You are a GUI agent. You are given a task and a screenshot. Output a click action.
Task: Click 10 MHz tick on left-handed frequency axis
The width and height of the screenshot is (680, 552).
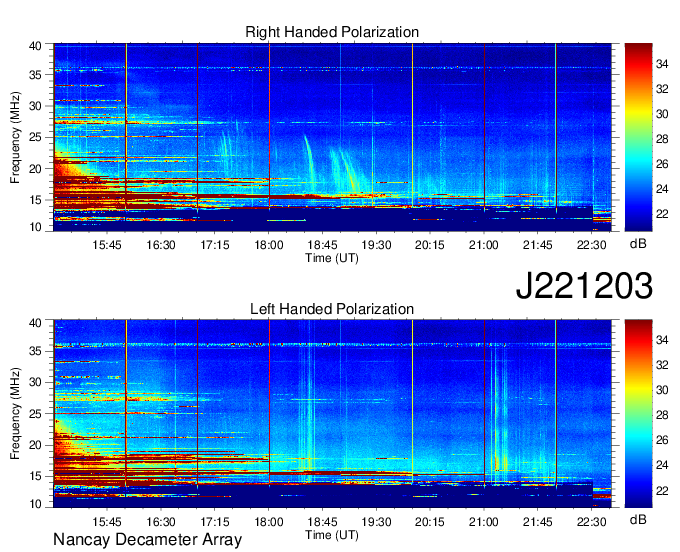point(35,503)
